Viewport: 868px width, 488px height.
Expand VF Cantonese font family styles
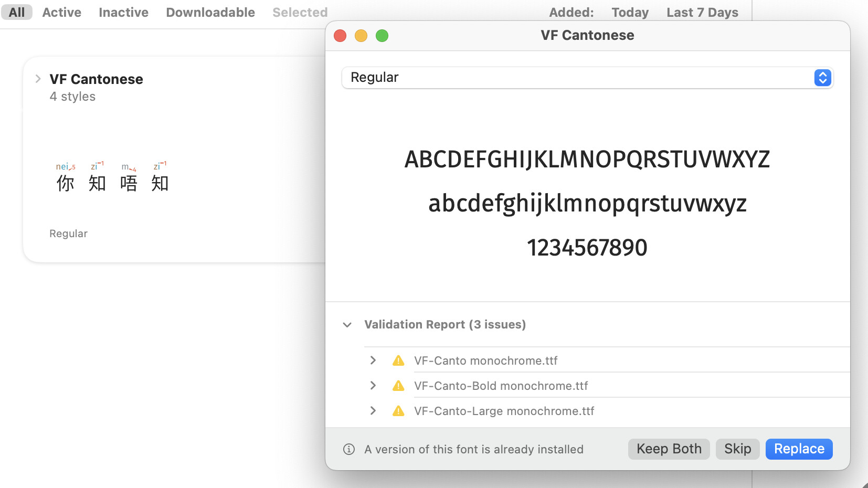pos(38,79)
